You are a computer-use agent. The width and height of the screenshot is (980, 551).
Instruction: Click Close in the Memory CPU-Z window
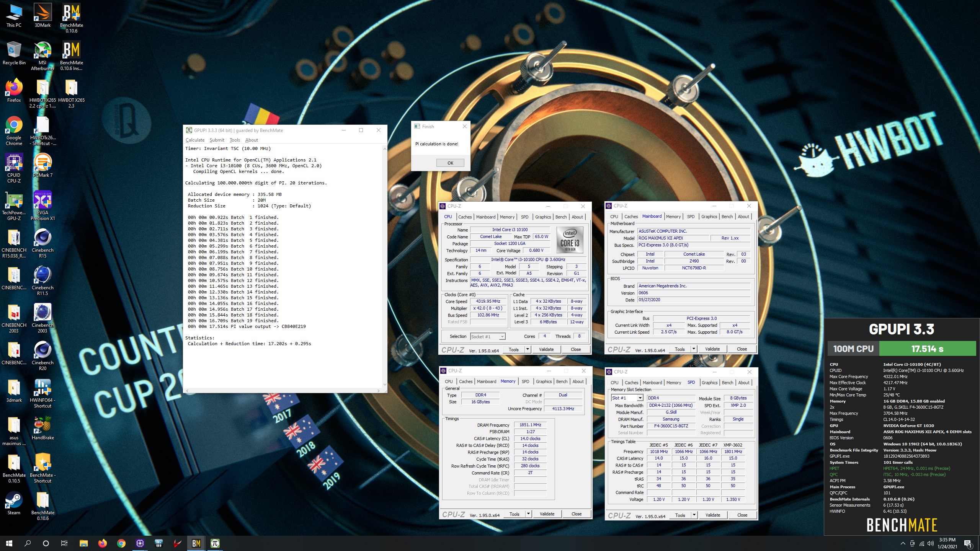click(x=576, y=514)
